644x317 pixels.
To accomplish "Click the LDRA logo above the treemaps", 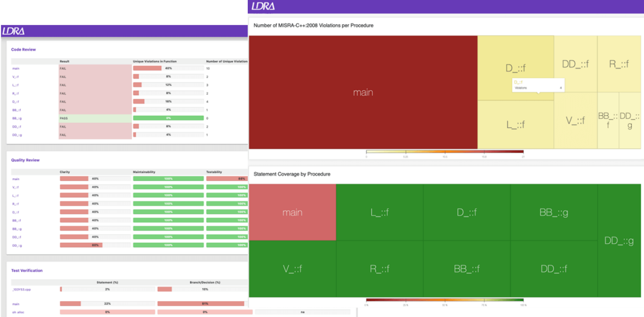I will pyautogui.click(x=263, y=7).
